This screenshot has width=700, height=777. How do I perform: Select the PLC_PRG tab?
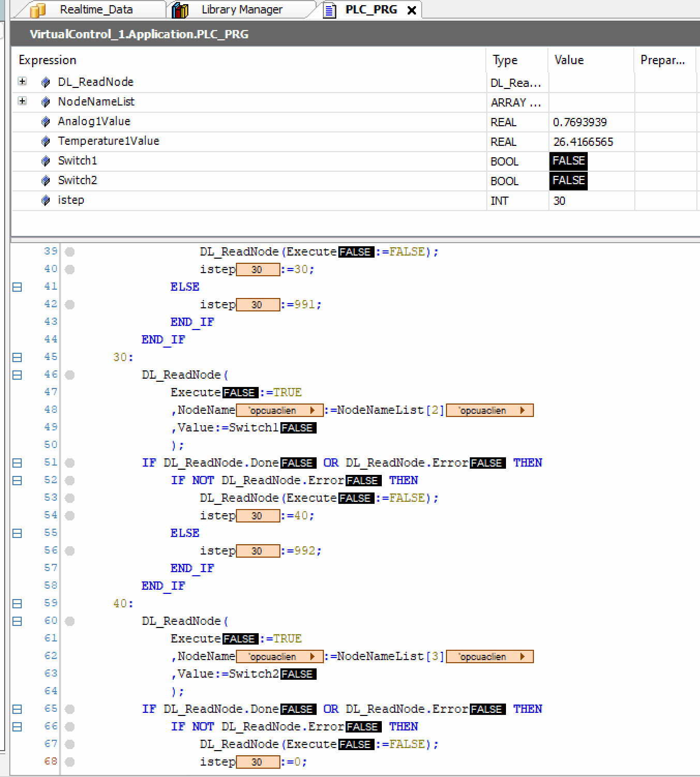tap(371, 9)
